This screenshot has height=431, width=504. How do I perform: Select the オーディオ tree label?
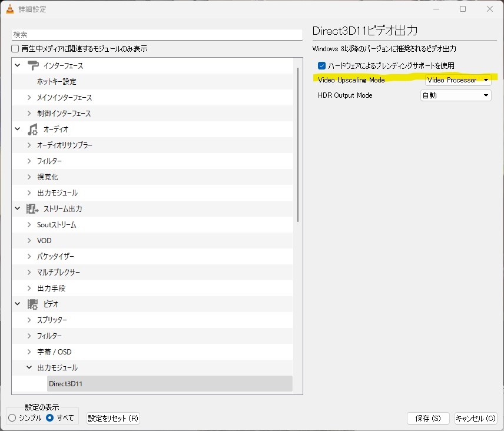point(56,129)
